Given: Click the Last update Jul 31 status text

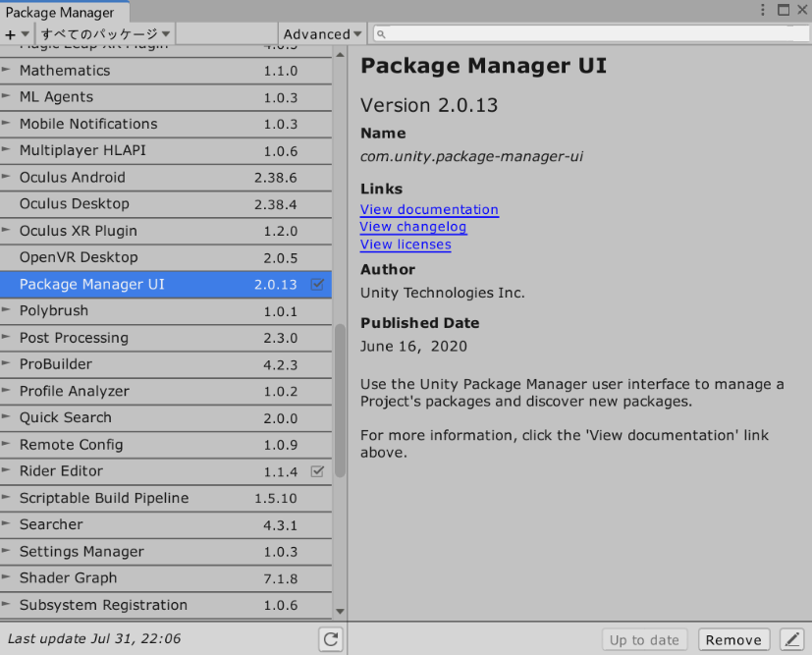Looking at the screenshot, I should click(94, 639).
